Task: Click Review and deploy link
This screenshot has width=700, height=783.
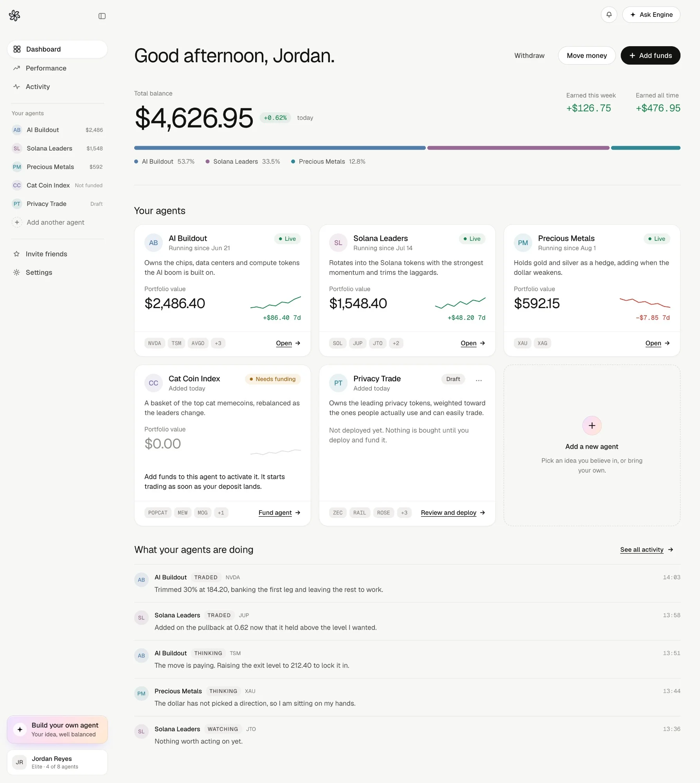Action: pos(453,513)
